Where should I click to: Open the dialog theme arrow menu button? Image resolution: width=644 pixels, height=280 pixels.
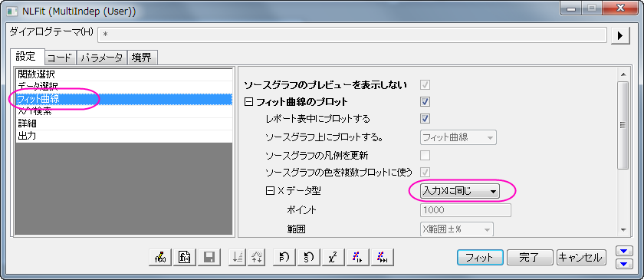[x=620, y=36]
